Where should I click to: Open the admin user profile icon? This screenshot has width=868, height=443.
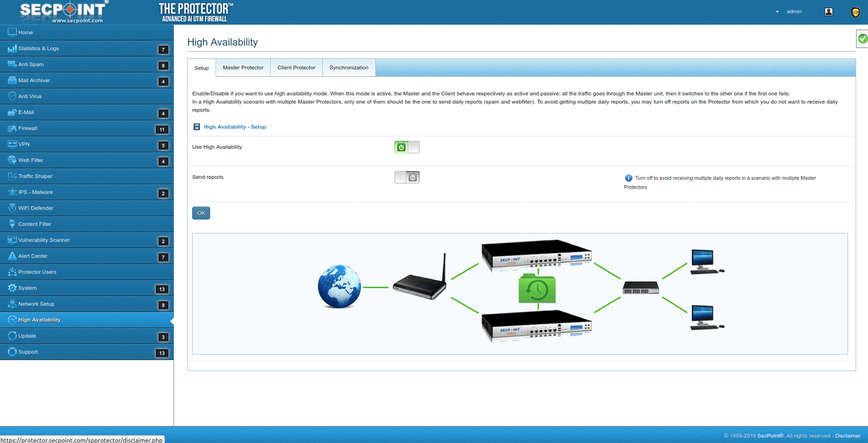pyautogui.click(x=828, y=11)
